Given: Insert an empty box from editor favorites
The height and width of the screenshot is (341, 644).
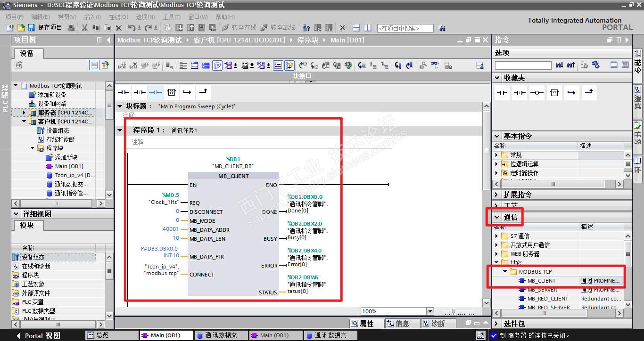Looking at the screenshot, I should click(x=172, y=92).
